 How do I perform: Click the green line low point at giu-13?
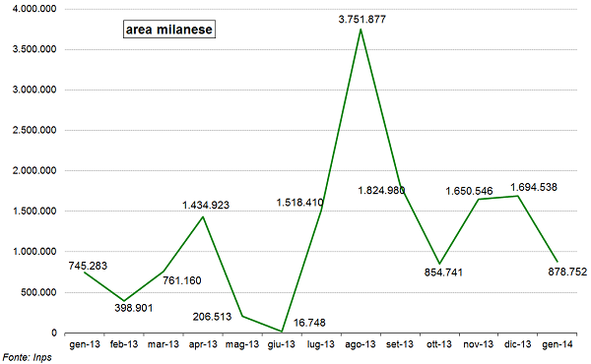282,332
